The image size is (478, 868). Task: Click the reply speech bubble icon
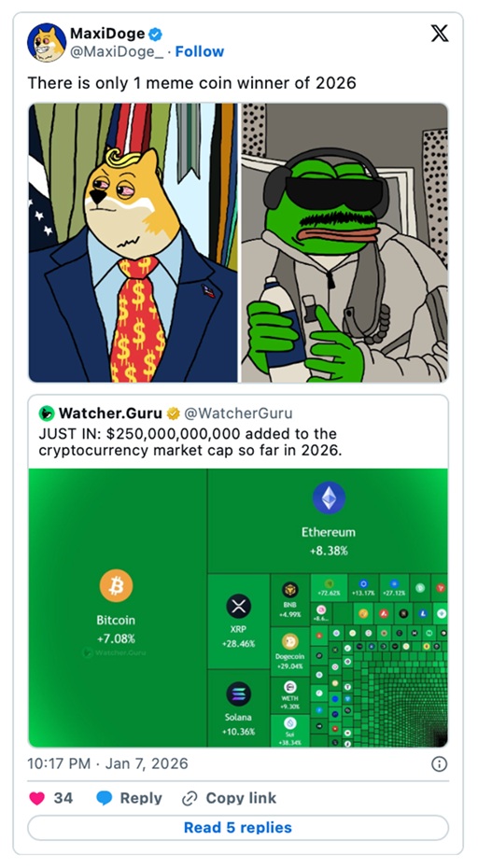pos(105,798)
